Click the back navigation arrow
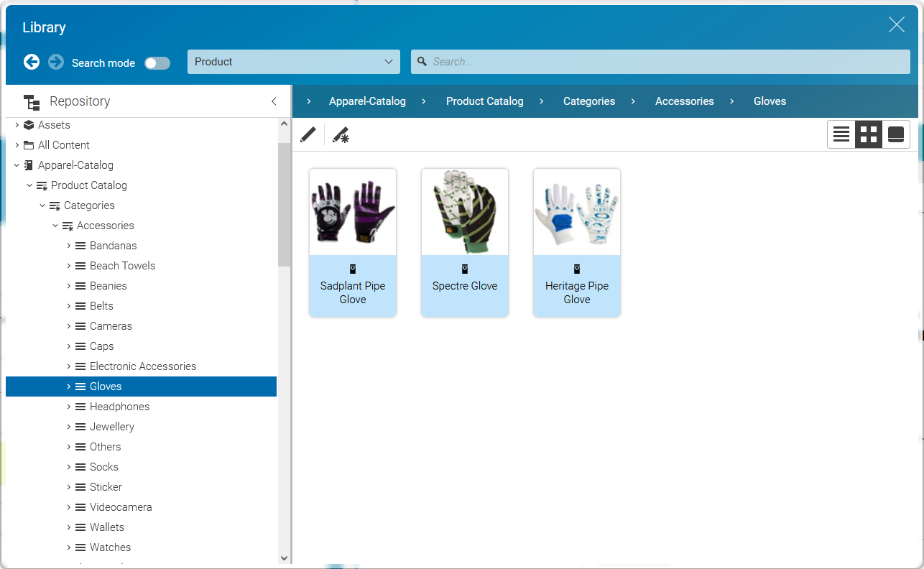 32,62
